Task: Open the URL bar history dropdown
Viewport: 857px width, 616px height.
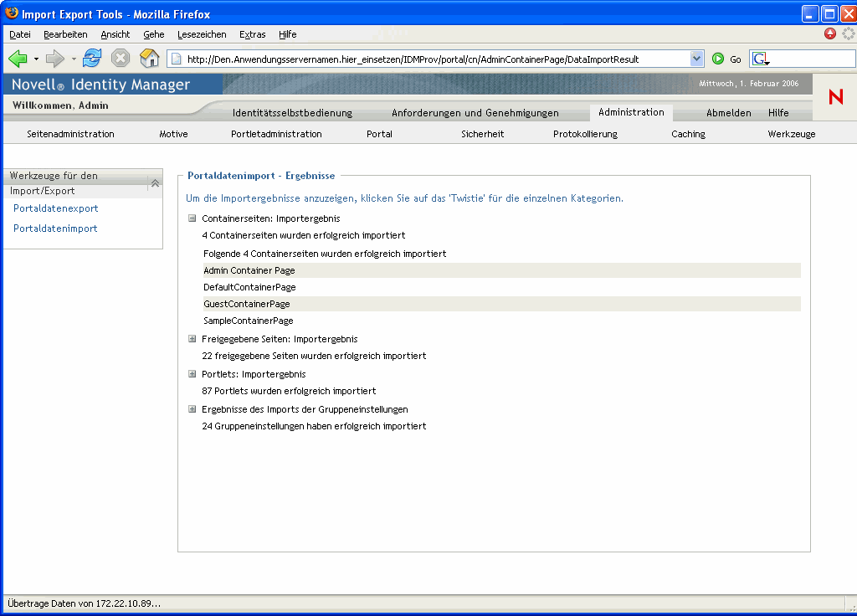Action: click(x=696, y=59)
